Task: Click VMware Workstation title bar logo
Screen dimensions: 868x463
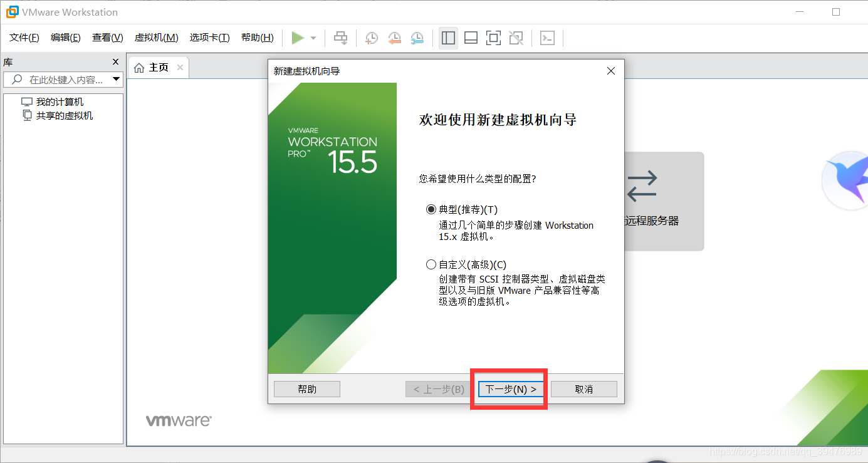Action: (x=11, y=12)
